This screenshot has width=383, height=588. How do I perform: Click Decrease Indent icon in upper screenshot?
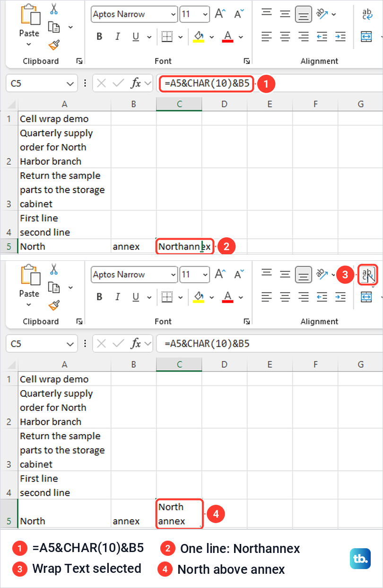click(x=322, y=36)
